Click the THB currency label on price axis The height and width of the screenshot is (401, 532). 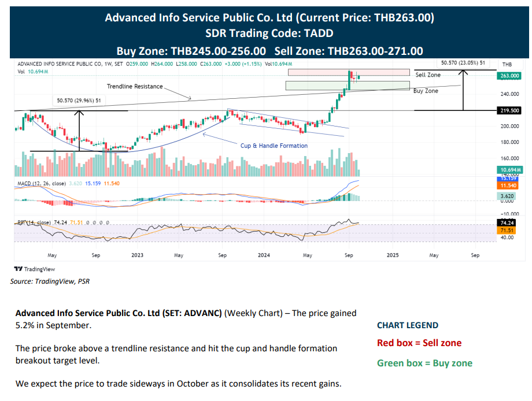pyautogui.click(x=507, y=64)
